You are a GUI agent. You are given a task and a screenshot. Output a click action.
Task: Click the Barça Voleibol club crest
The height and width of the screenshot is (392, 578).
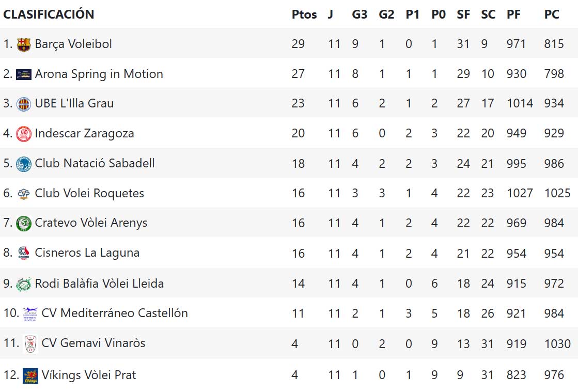[x=24, y=44]
